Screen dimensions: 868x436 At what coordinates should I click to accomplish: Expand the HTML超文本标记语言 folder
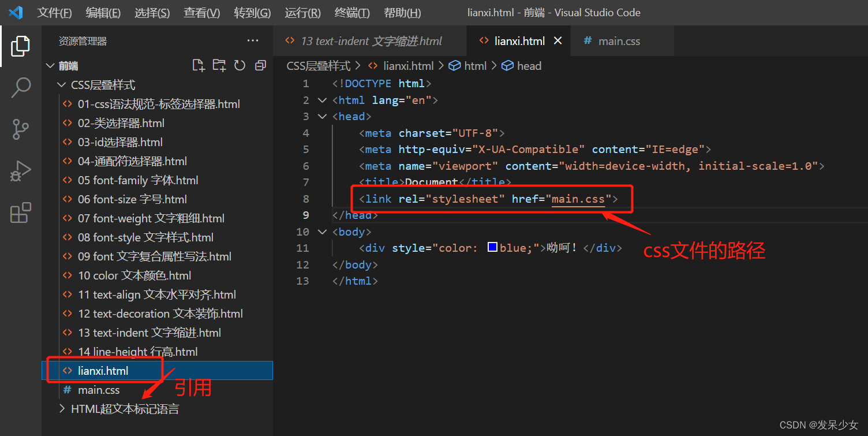tap(62, 409)
